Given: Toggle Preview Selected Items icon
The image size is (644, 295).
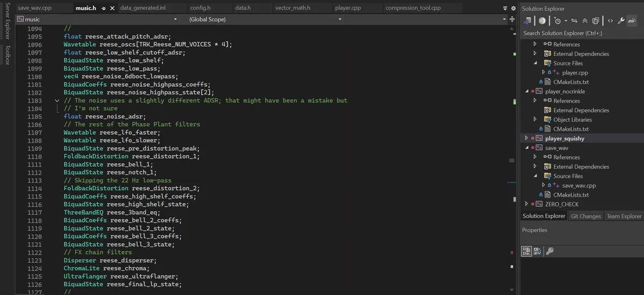Looking at the screenshot, I should coord(632,21).
